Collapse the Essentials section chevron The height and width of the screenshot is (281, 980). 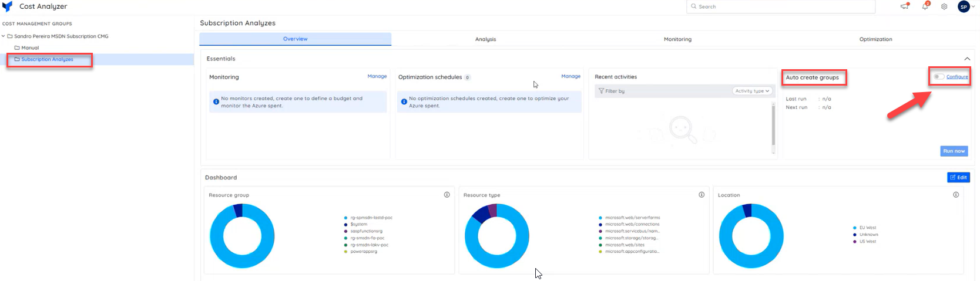(x=966, y=59)
